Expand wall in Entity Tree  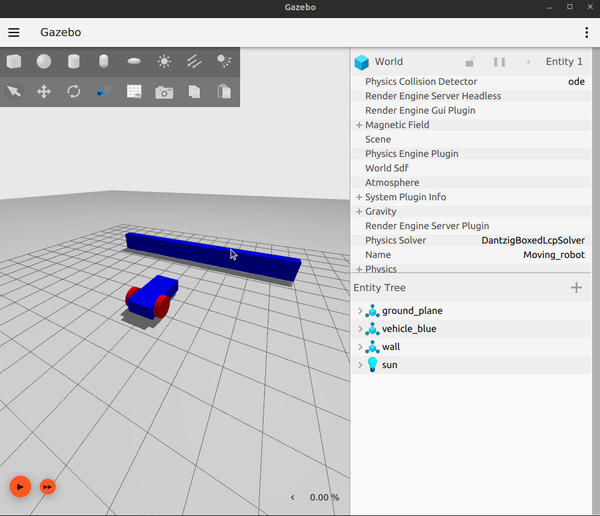pos(360,347)
